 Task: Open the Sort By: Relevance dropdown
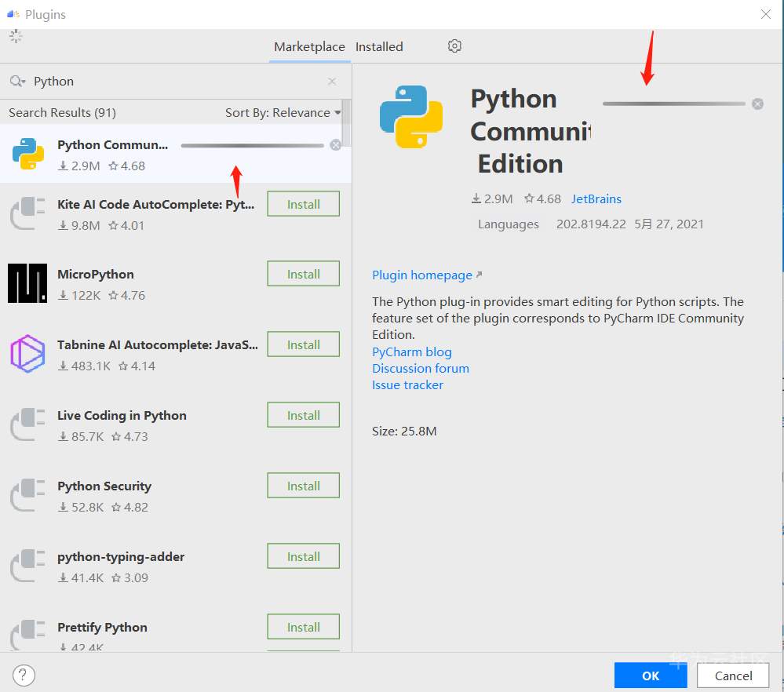pyautogui.click(x=283, y=112)
